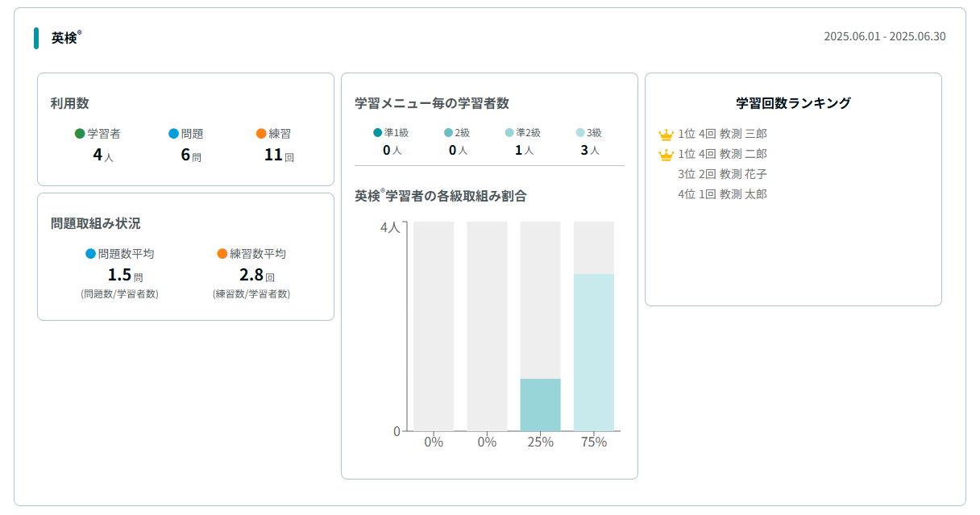Click the filled portion of the 25% bar
The height and width of the screenshot is (515, 980).
point(540,405)
